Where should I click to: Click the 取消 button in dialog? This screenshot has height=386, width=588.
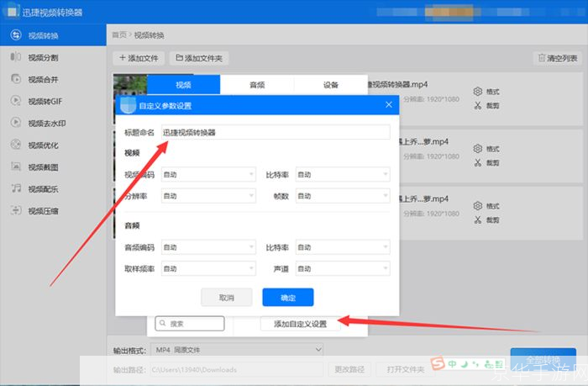[x=227, y=298]
